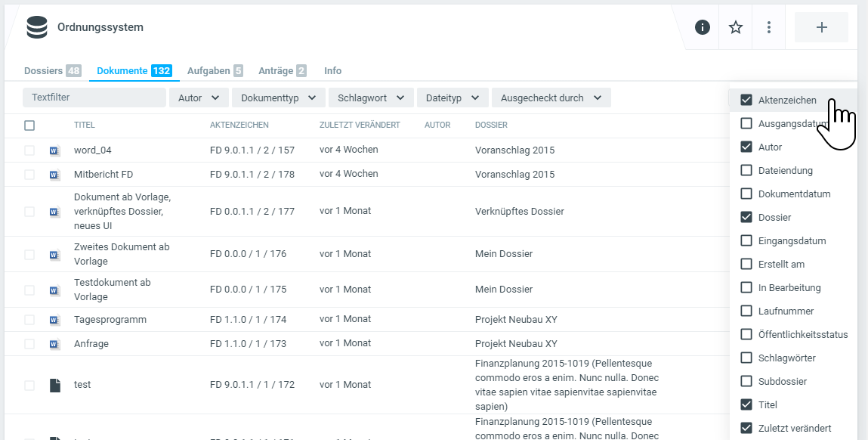Viewport: 868px width, 440px height.
Task: Open the Aufgaben tab
Action: coord(215,71)
